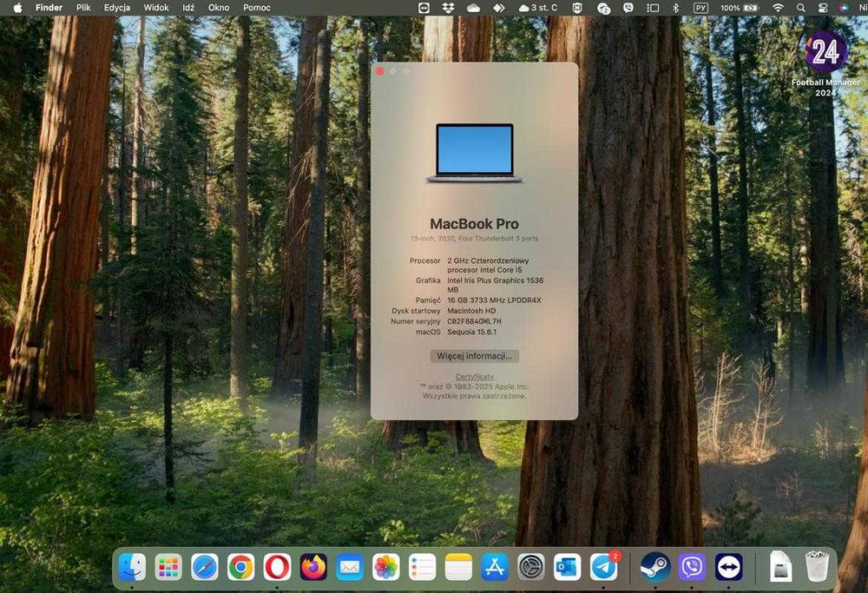868x593 pixels.
Task: Open Finder from the Dock
Action: pos(132,568)
